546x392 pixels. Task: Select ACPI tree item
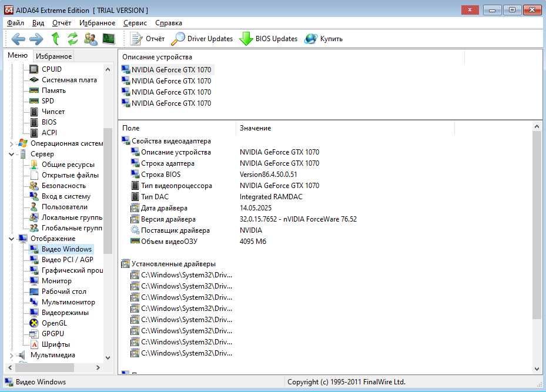point(49,133)
